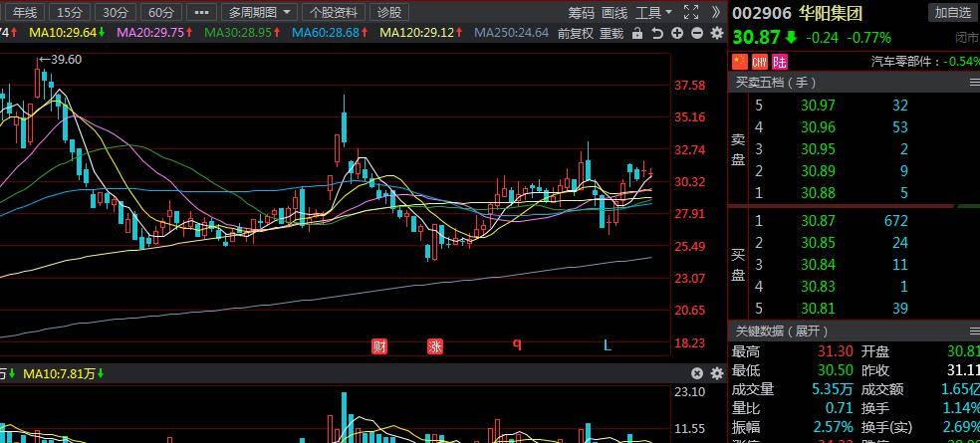This screenshot has height=443, width=980.
Task: Toggle 重载 option above chart
Action: click(611, 33)
